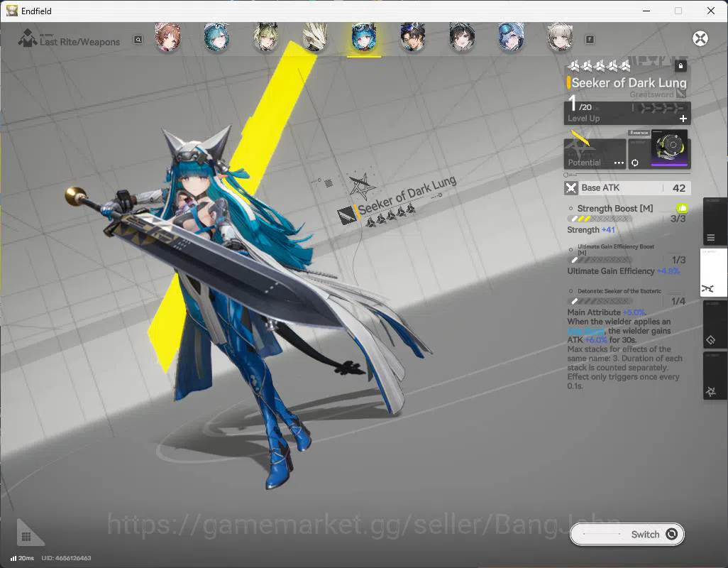Open the Potential panel
This screenshot has width=728, height=568.
click(595, 154)
